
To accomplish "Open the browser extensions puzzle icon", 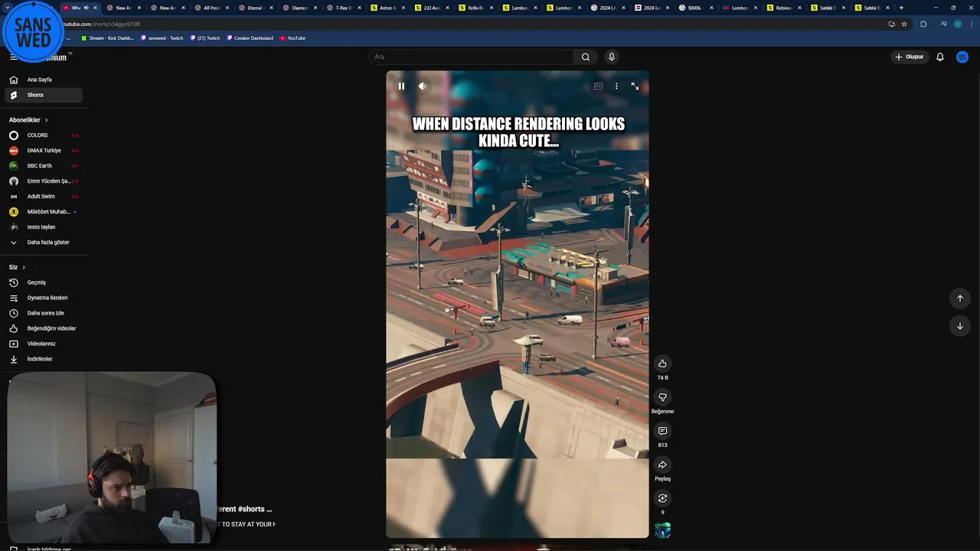I will [923, 24].
